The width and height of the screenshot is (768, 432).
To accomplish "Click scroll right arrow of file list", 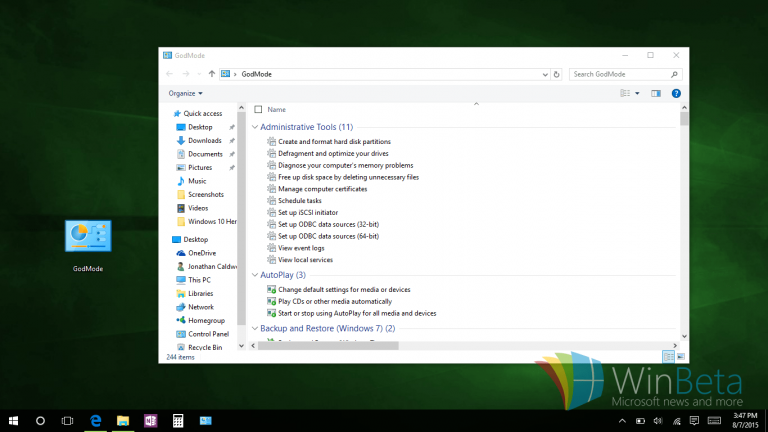I will pos(675,346).
